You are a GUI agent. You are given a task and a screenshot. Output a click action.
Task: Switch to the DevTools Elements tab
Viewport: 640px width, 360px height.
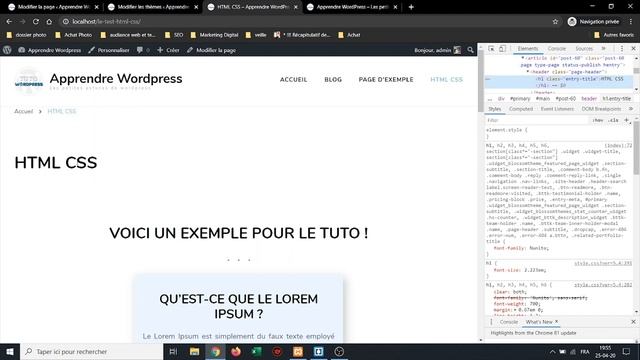528,49
